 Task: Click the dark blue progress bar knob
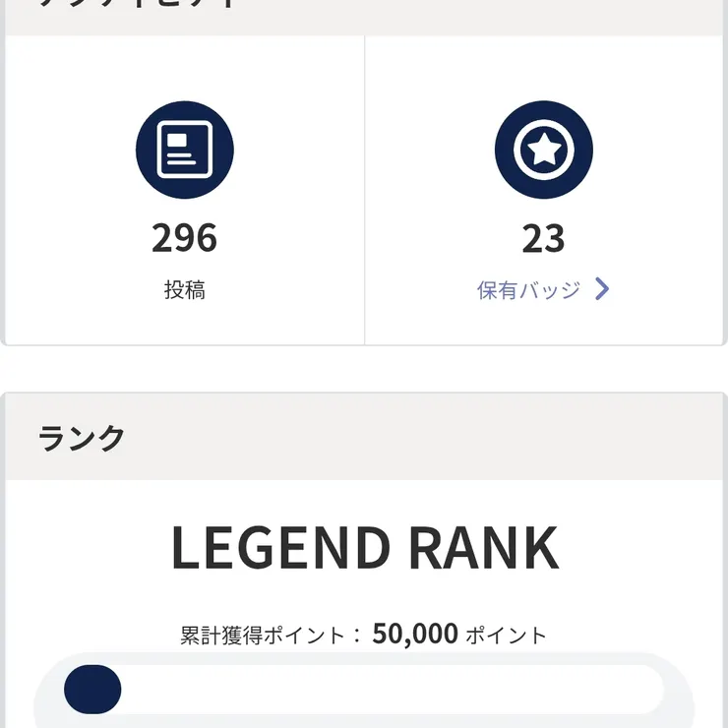click(92, 689)
